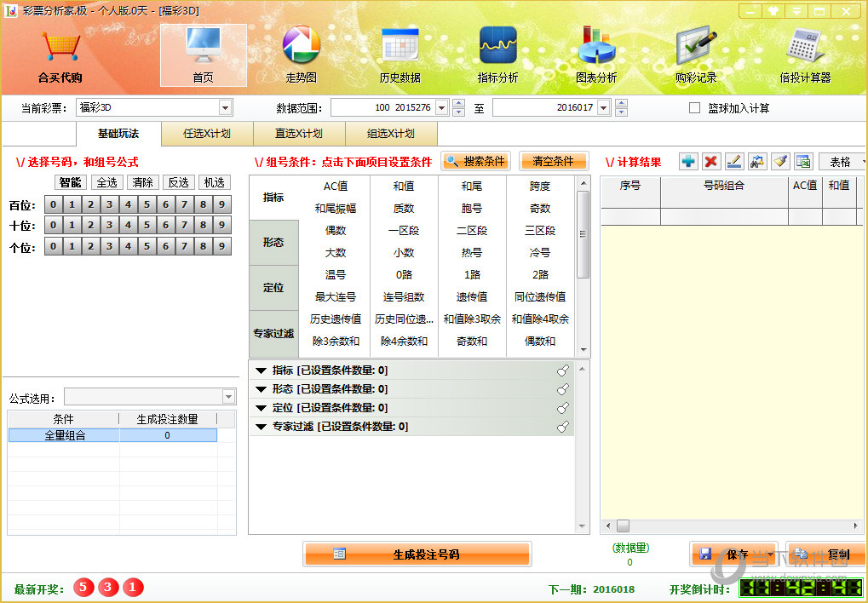This screenshot has width=868, height=603.
Task: Open the 指标分析 indicator analysis
Action: point(497,55)
